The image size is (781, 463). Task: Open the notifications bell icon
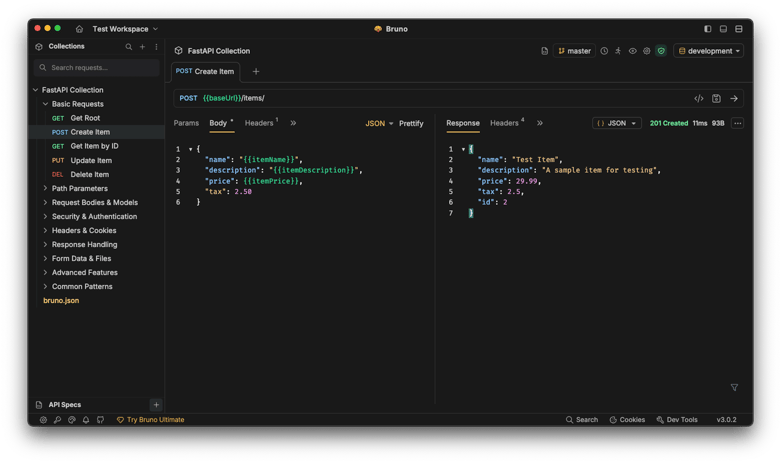(86, 420)
